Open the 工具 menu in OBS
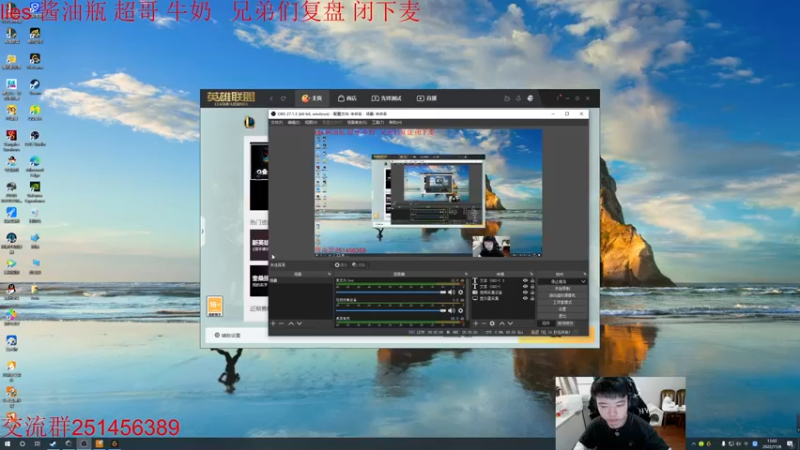The image size is (800, 450). point(378,122)
